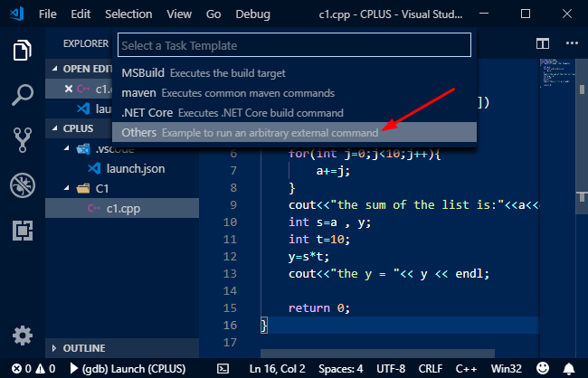Screen dimensions: 588x378
Task: Click the 'y=s*t;' code line
Action: [x=309, y=257]
